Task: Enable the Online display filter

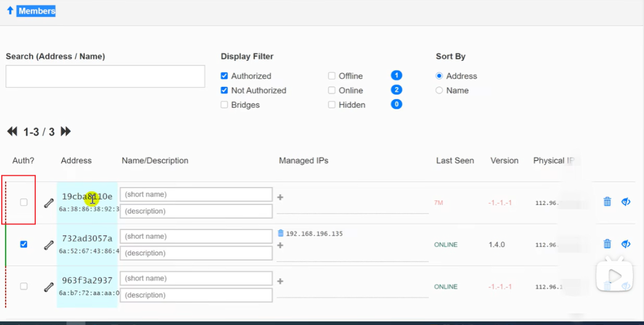Action: (x=332, y=91)
